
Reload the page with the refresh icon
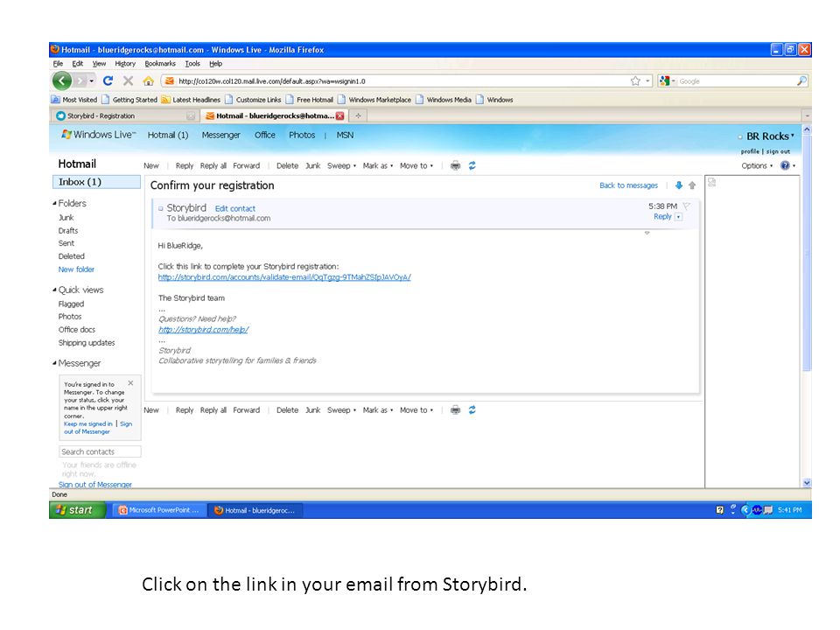coord(108,80)
